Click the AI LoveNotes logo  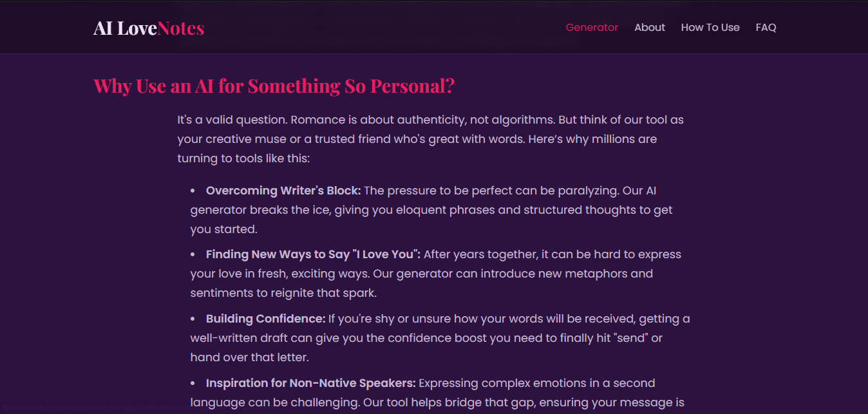[x=149, y=28]
